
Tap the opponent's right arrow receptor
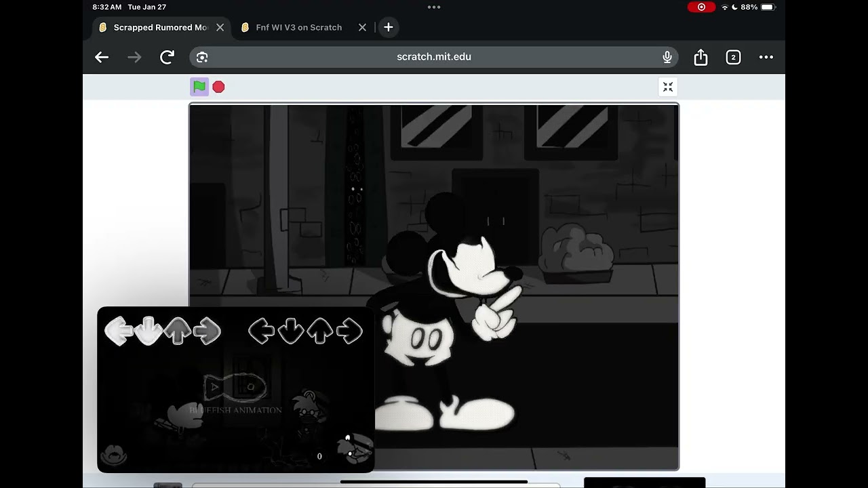coord(208,331)
